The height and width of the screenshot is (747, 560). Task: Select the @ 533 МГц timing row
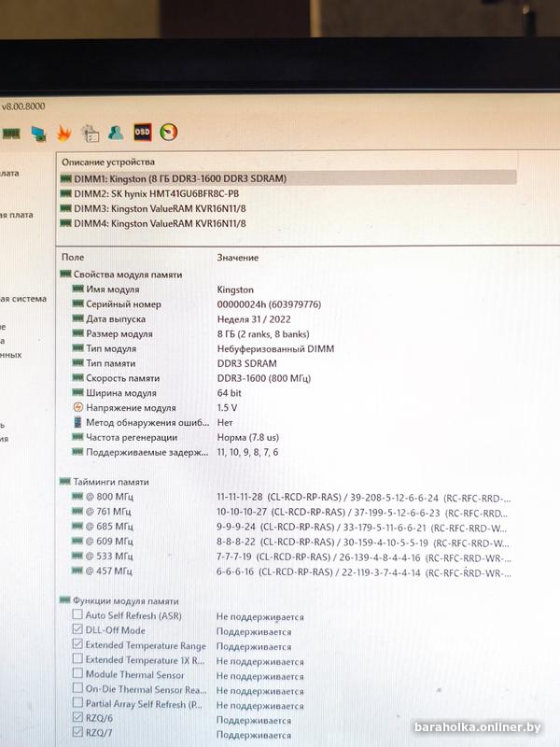[291, 556]
